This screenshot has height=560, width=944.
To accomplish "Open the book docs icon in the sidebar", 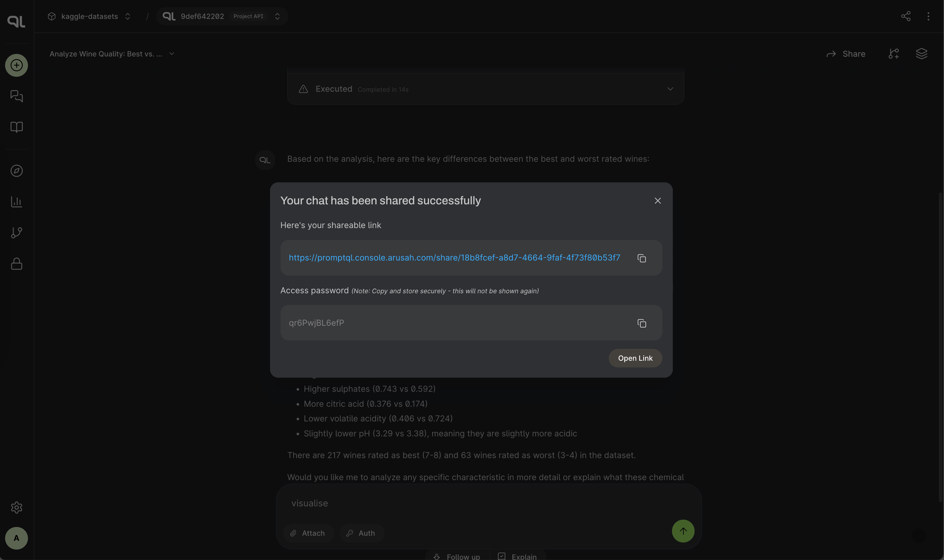I will 16,127.
